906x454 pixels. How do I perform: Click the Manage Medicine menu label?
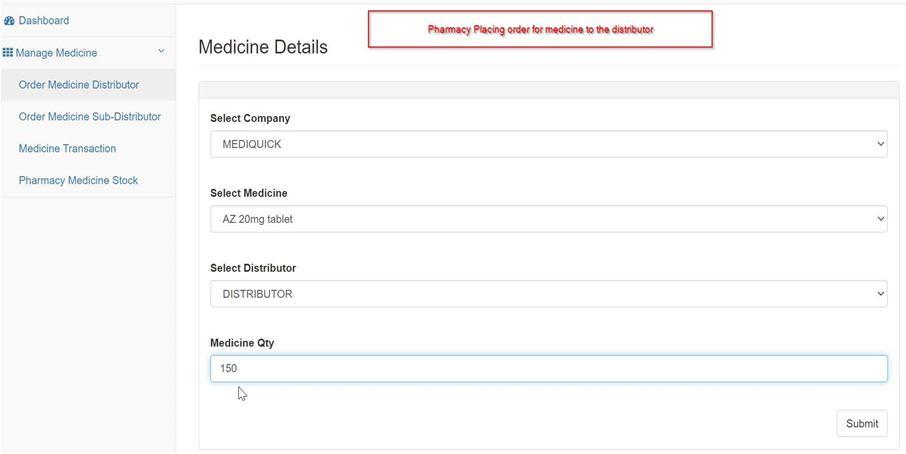point(56,53)
